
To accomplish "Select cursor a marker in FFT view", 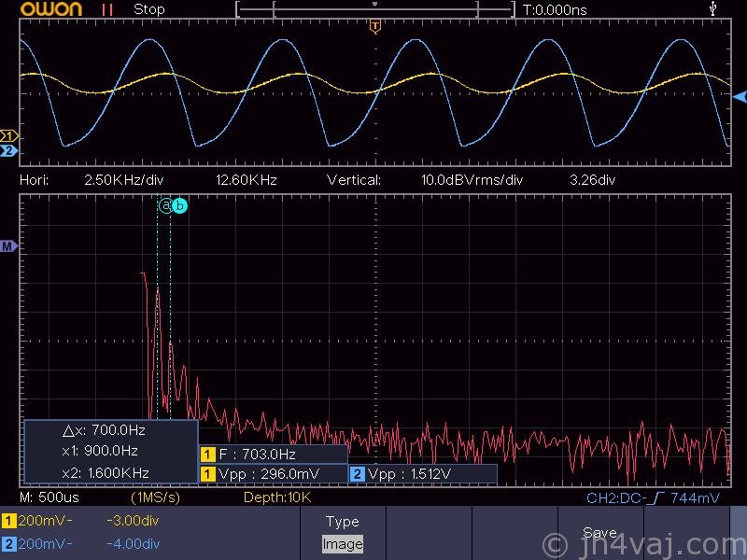I will (x=165, y=205).
